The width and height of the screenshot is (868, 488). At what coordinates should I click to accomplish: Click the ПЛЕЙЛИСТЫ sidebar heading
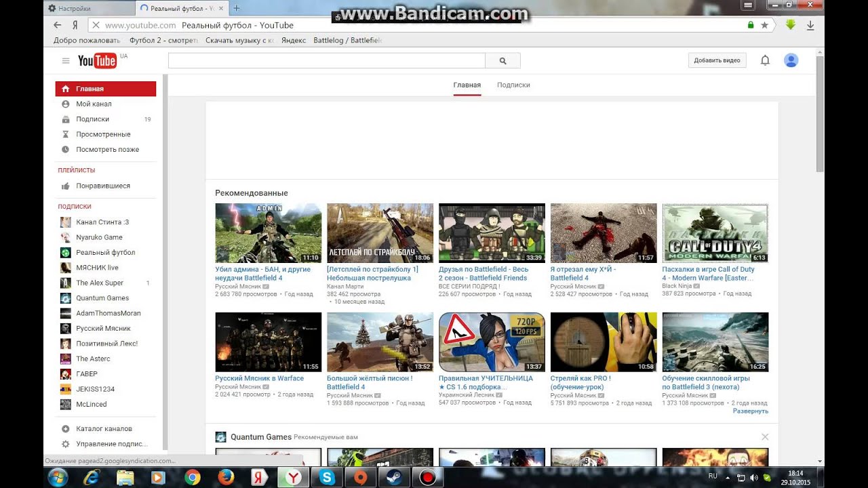[x=77, y=170]
